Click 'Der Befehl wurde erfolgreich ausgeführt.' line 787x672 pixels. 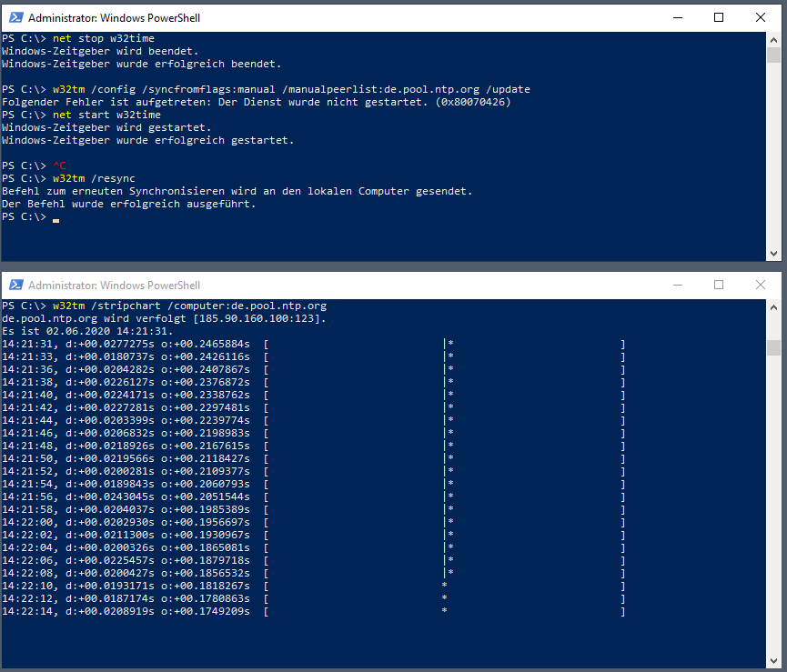(x=128, y=204)
